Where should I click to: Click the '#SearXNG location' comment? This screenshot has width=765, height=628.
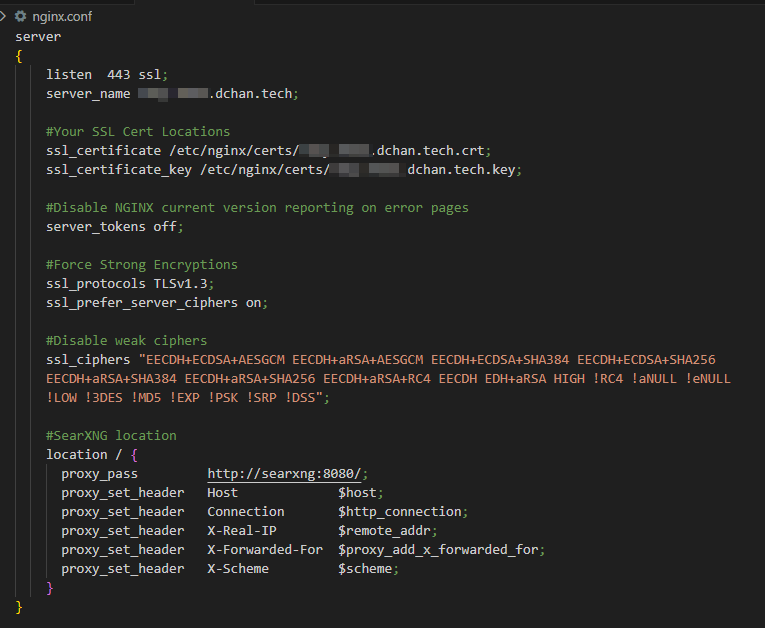111,436
